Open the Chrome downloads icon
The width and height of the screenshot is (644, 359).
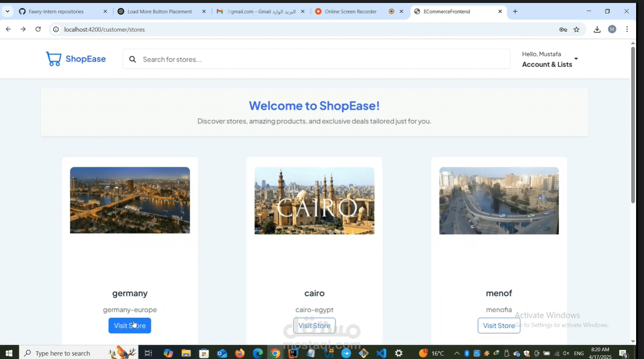[x=597, y=30]
